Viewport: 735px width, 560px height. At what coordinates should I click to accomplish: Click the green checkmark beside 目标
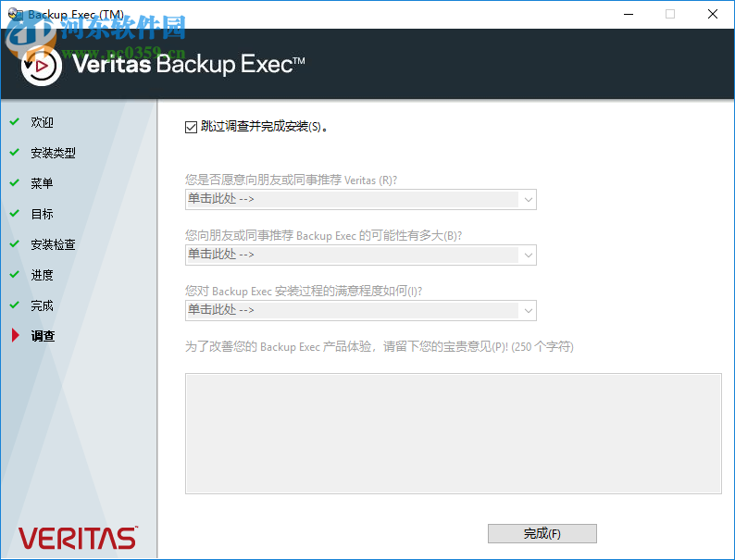point(15,213)
